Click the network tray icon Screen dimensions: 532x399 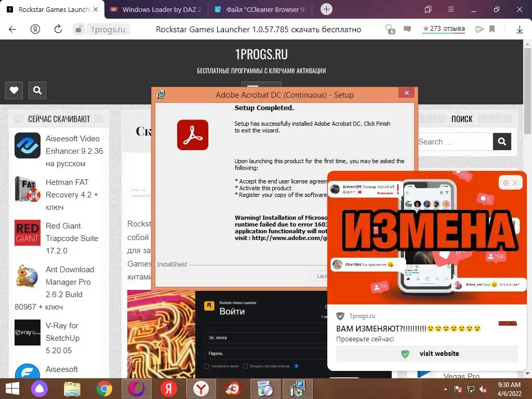471,389
